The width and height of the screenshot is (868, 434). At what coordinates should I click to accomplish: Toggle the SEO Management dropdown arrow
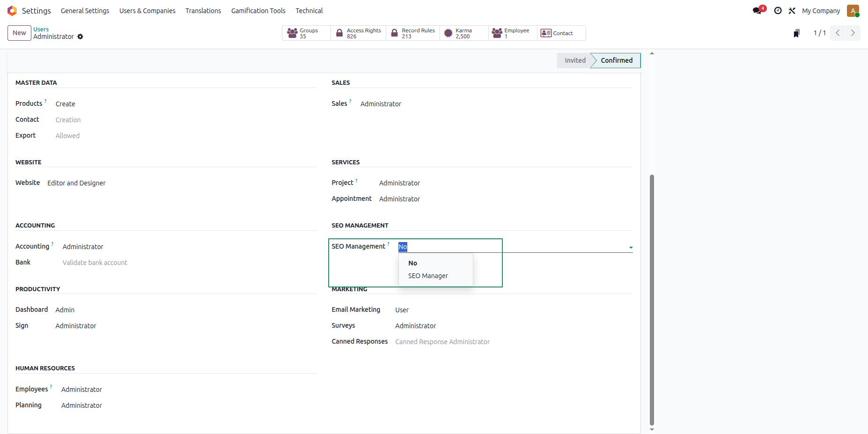point(631,247)
